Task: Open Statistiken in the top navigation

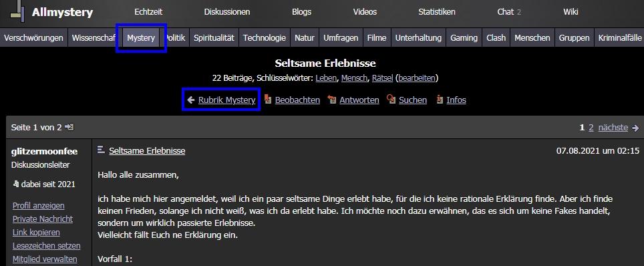Action: [437, 12]
